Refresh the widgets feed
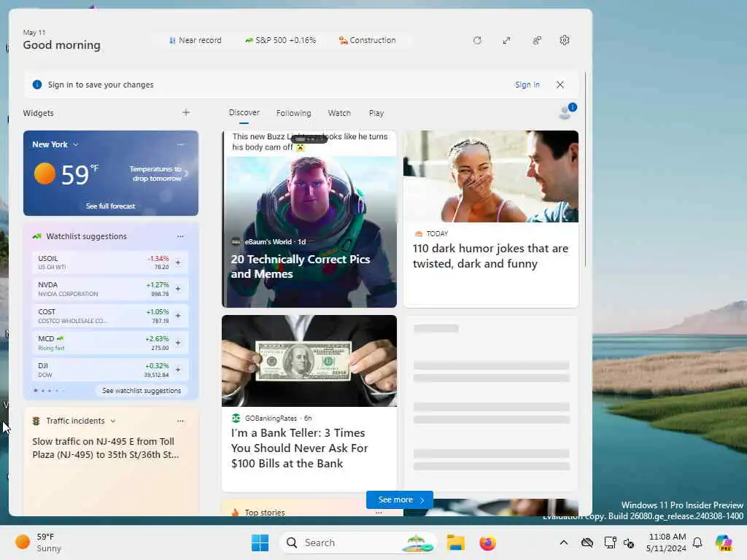 [477, 41]
